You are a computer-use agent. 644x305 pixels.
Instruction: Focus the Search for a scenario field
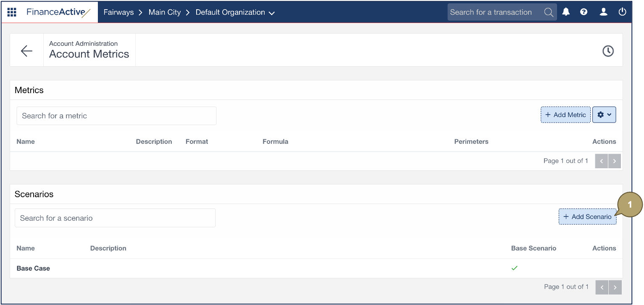tap(115, 218)
